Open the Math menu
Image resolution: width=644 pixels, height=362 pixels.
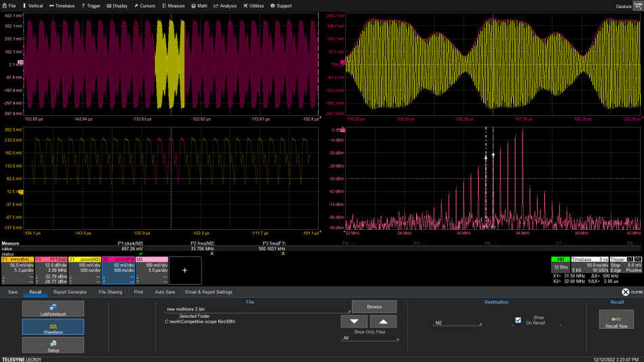[199, 5]
